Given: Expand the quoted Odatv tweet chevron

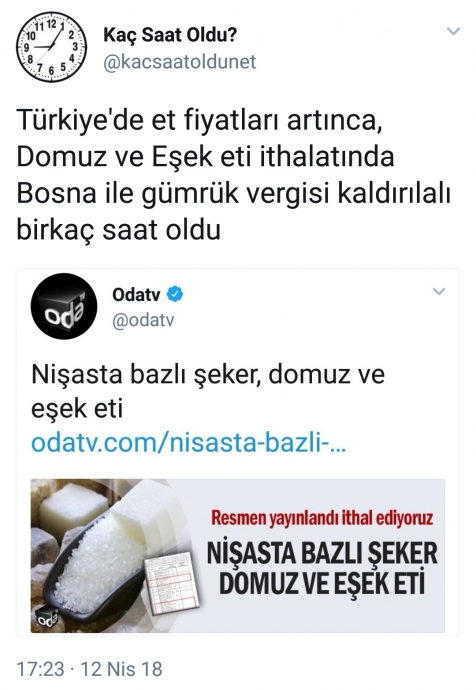Looking at the screenshot, I should [439, 292].
